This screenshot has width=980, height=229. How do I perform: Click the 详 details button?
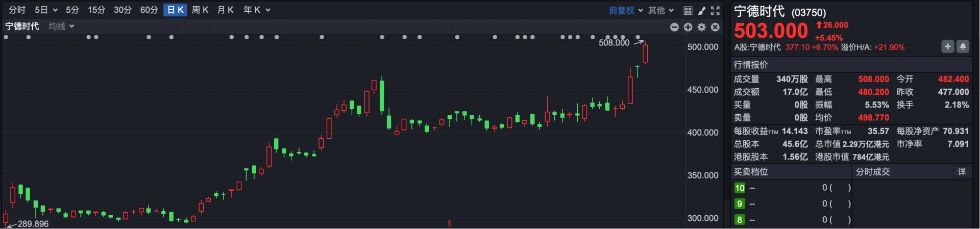962,172
